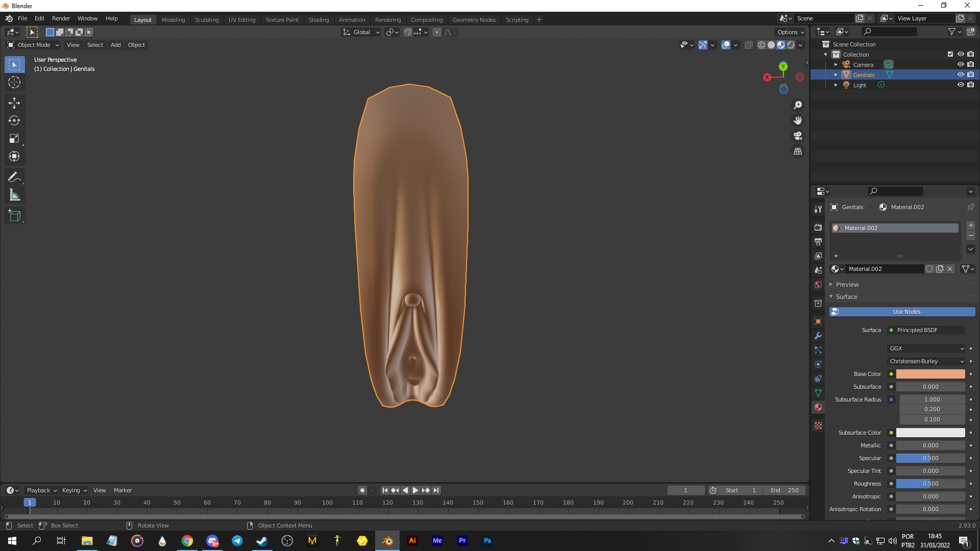
Task: Expand the Genitals object in the Outliner
Action: (x=836, y=74)
